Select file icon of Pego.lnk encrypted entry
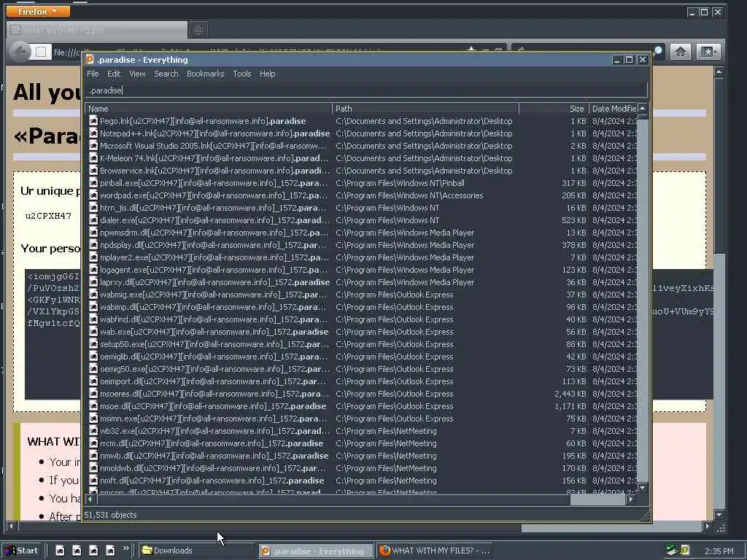This screenshot has height=560, width=747. (93, 121)
